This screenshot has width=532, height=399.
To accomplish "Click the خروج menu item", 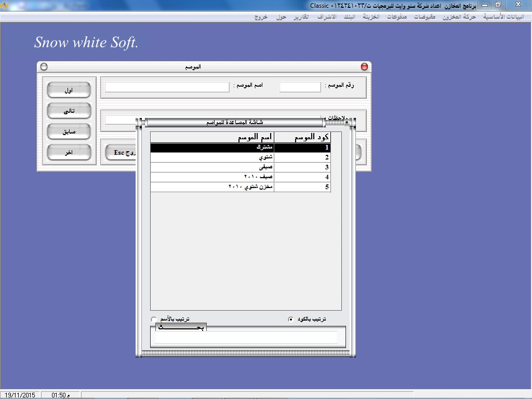I will tap(261, 17).
